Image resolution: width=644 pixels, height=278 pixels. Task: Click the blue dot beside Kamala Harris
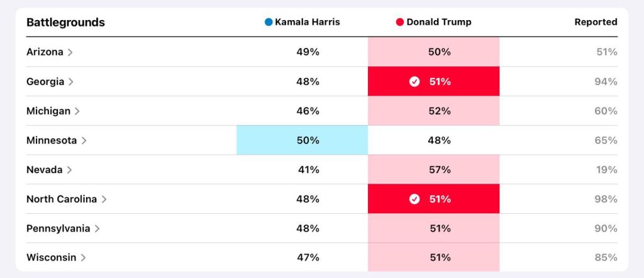269,22
